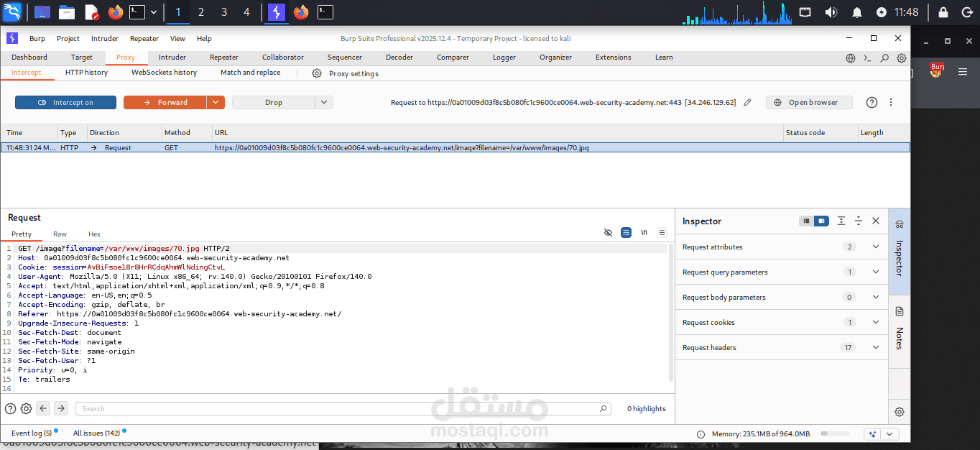Switch to workspace 2 in Kali panel
Screen dimensions: 980x450
pyautogui.click(x=200, y=12)
